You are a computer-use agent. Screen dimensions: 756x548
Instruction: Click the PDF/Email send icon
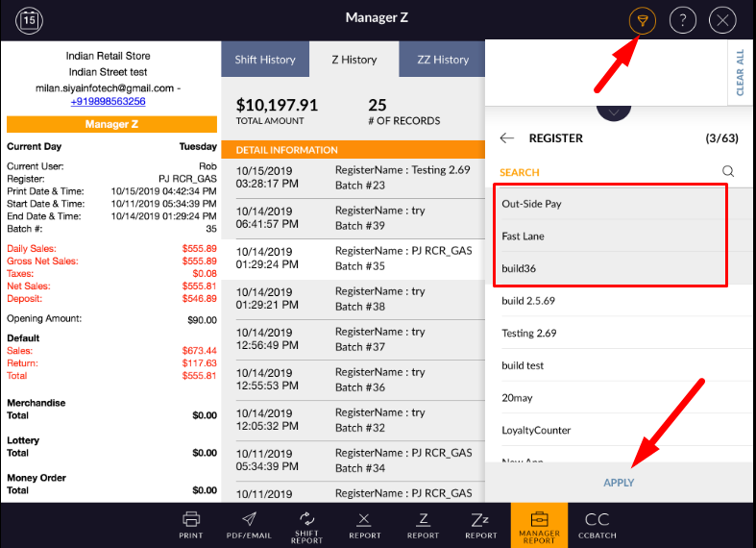tap(249, 524)
